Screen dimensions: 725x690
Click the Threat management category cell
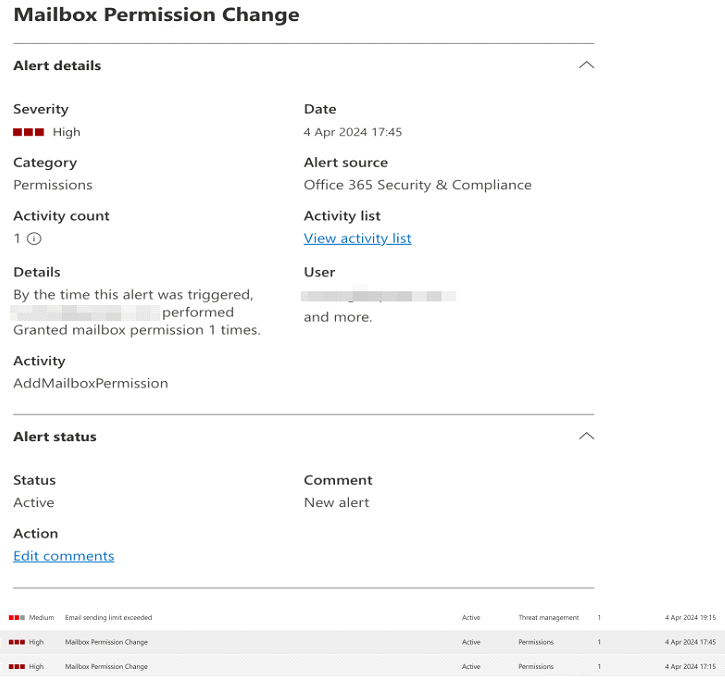548,618
